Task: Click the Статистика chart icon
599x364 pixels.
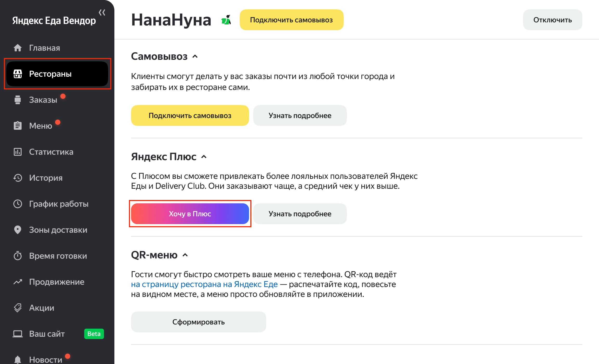Action: point(18,152)
